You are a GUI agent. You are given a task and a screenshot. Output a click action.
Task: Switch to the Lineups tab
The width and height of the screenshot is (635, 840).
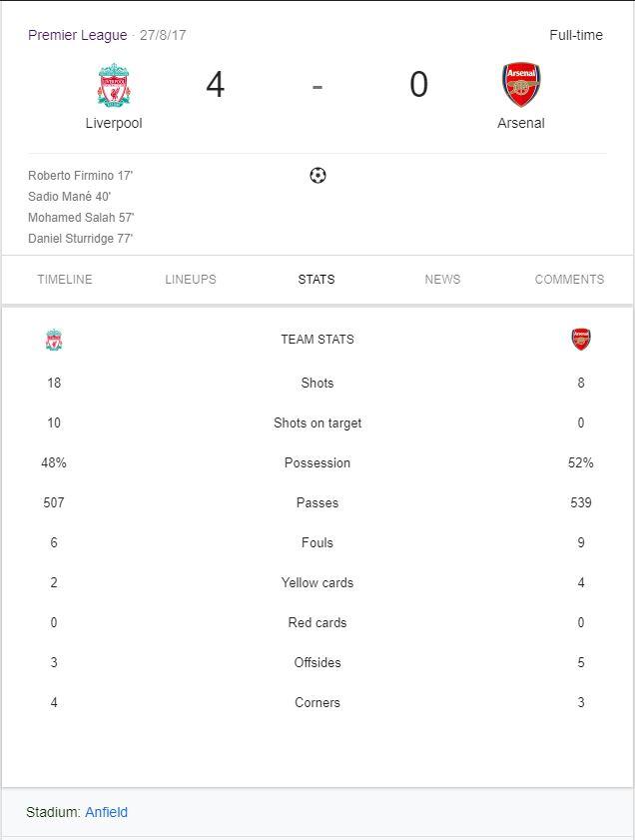(x=191, y=280)
